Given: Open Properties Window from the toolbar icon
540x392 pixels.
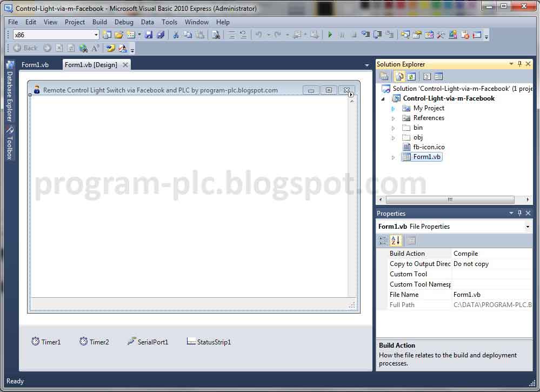Looking at the screenshot, I should 417,35.
